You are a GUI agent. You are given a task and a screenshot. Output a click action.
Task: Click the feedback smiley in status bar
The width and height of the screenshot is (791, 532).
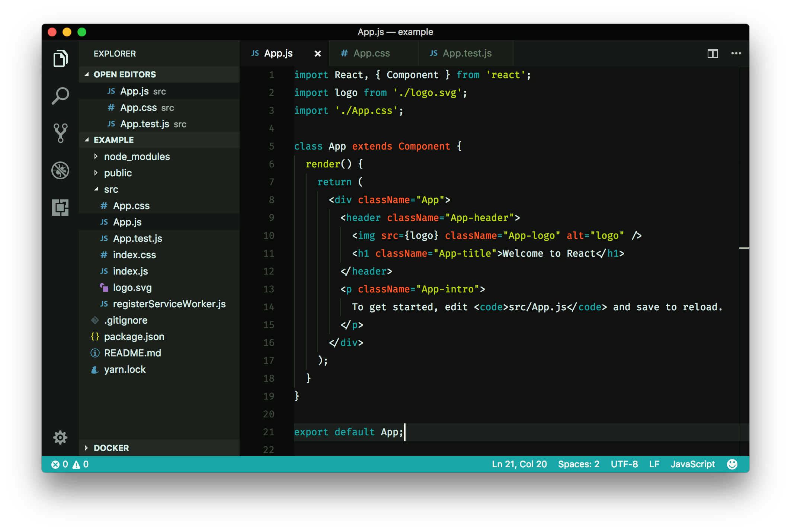tap(732, 464)
